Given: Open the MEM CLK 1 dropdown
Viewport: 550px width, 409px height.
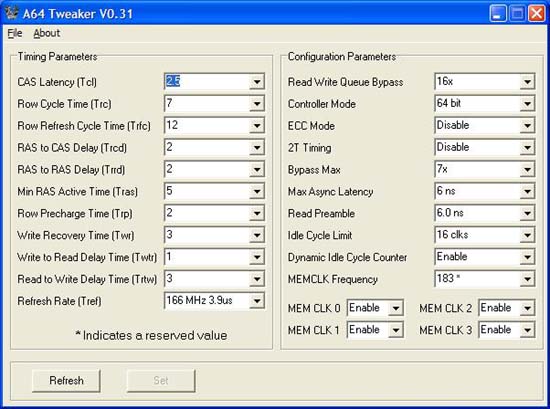Looking at the screenshot, I should 396,330.
